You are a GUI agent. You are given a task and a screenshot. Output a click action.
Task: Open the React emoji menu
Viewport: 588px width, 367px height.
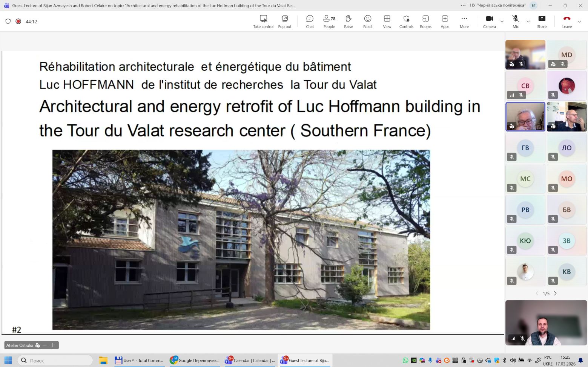pyautogui.click(x=368, y=21)
